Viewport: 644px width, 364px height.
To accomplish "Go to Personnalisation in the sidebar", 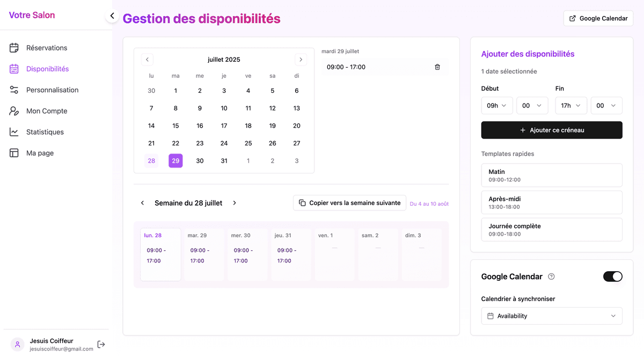I will (x=52, y=90).
